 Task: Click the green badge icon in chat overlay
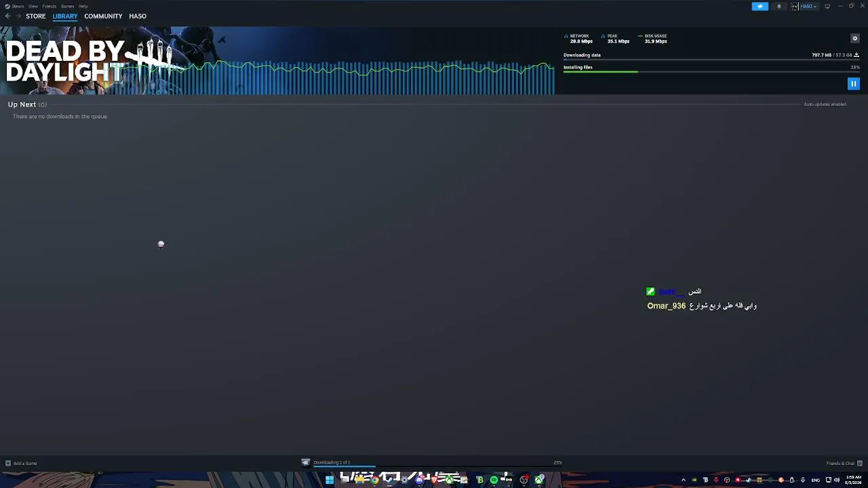(x=650, y=291)
